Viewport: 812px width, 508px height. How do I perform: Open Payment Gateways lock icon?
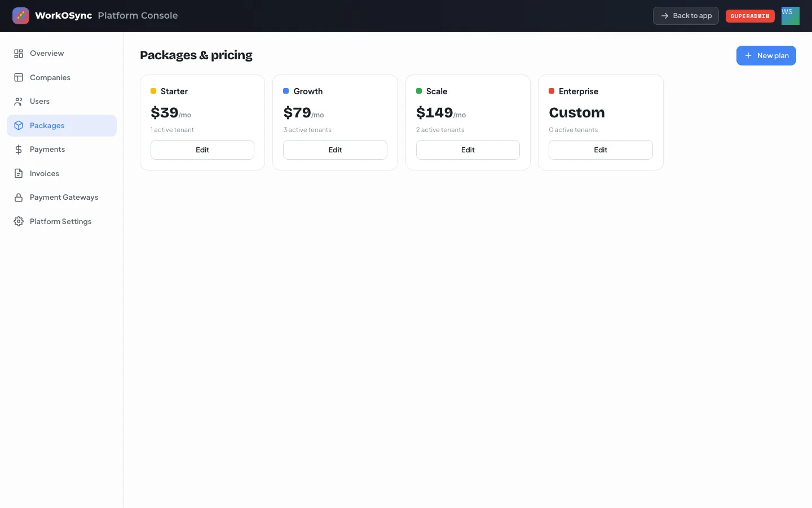(19, 198)
